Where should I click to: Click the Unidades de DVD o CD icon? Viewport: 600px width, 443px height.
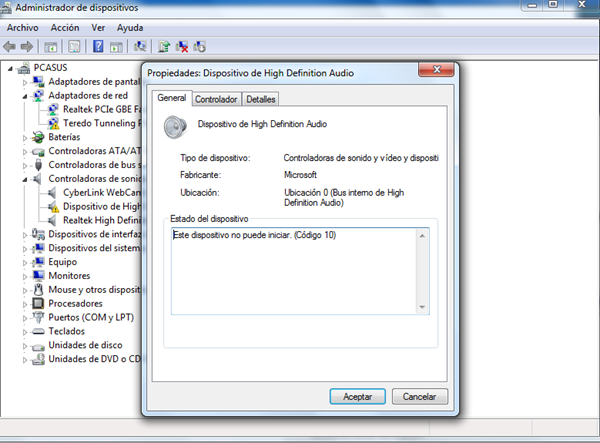[38, 359]
